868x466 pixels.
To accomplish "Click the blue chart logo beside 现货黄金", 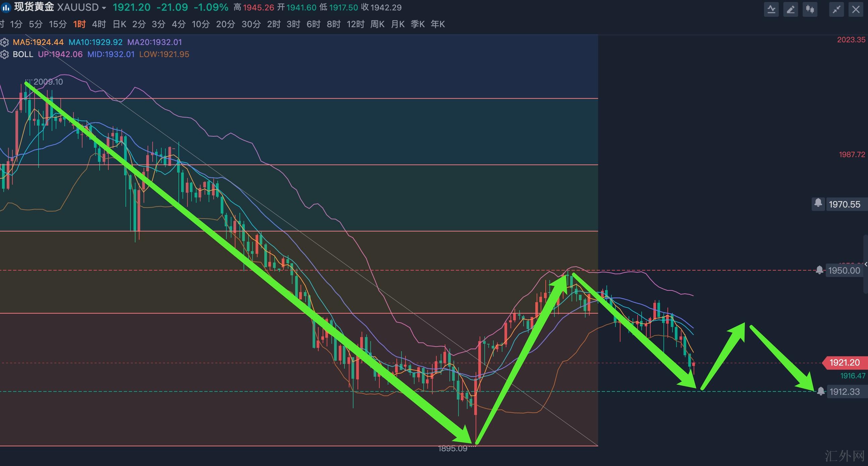I will [6, 7].
